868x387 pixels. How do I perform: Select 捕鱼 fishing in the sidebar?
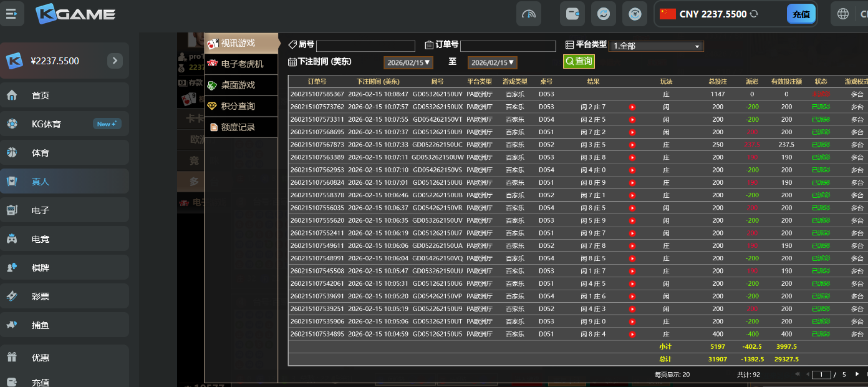pos(41,325)
